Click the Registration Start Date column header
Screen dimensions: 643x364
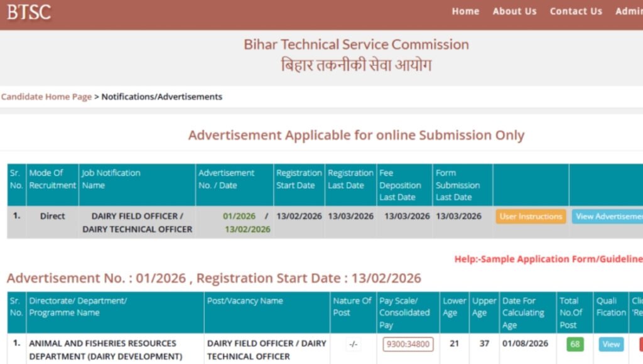(300, 179)
